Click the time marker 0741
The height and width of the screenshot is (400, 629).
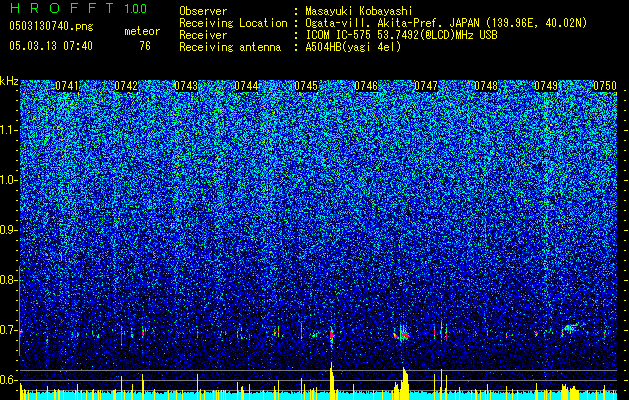pos(67,86)
